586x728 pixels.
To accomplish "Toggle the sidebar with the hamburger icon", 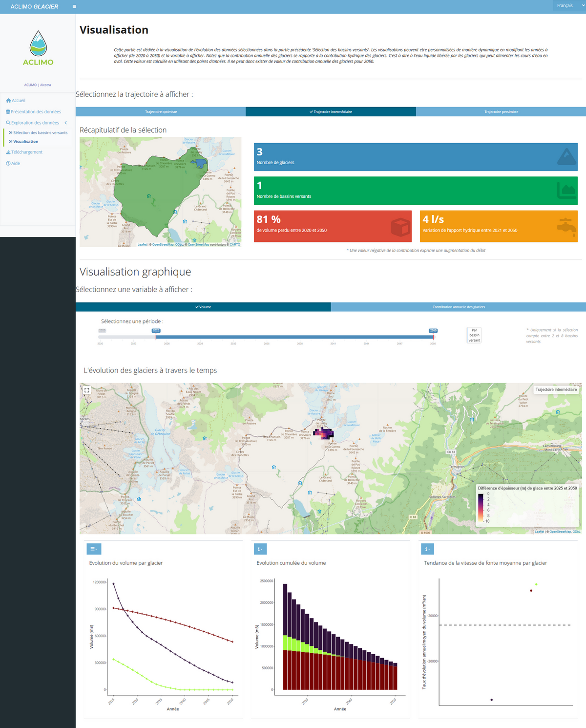I will click(74, 7).
